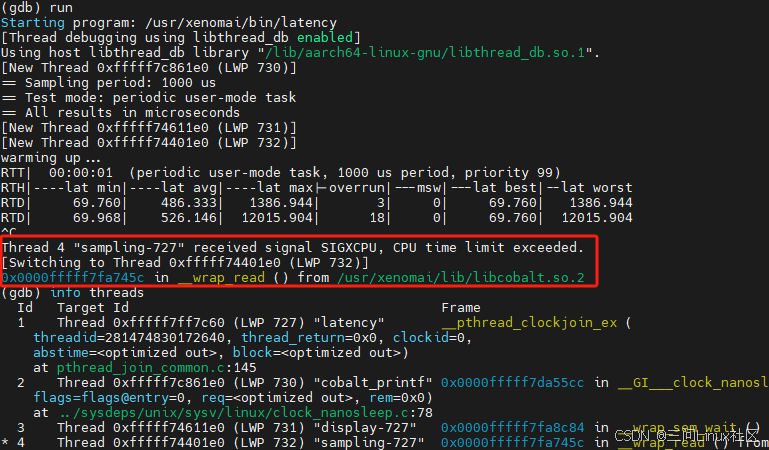Screen dimensions: 769x450
Task: Click the lat worst value 12015.904
Action: 597,218
